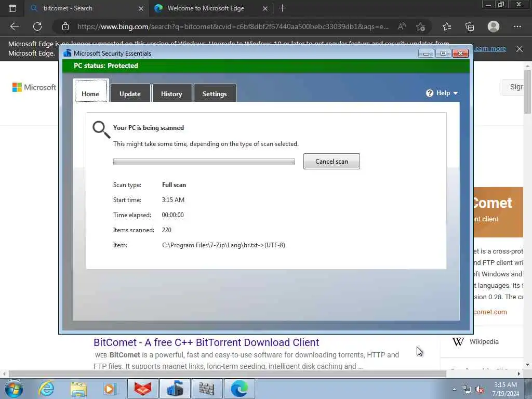Click the horizontal scrollbar in Edge

click(x=228, y=374)
